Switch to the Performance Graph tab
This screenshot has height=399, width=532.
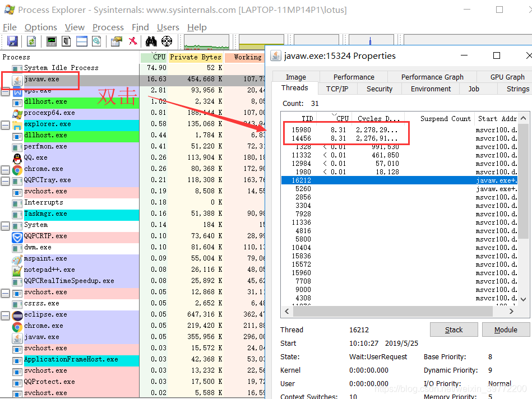pos(432,77)
